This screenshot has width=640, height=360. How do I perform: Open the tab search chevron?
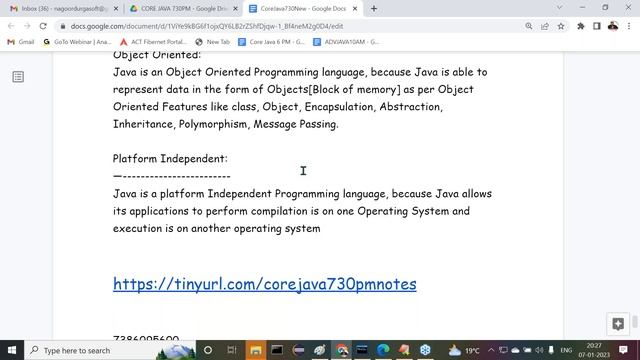(560, 7)
